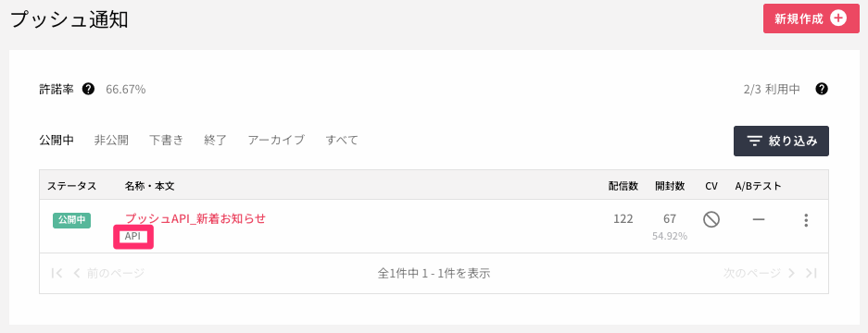The width and height of the screenshot is (868, 333).
Task: Switch to the 下書き tab
Action: (x=166, y=141)
